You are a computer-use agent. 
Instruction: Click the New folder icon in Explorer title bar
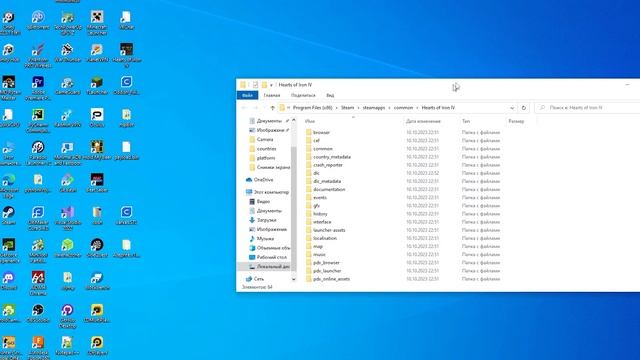click(x=264, y=85)
